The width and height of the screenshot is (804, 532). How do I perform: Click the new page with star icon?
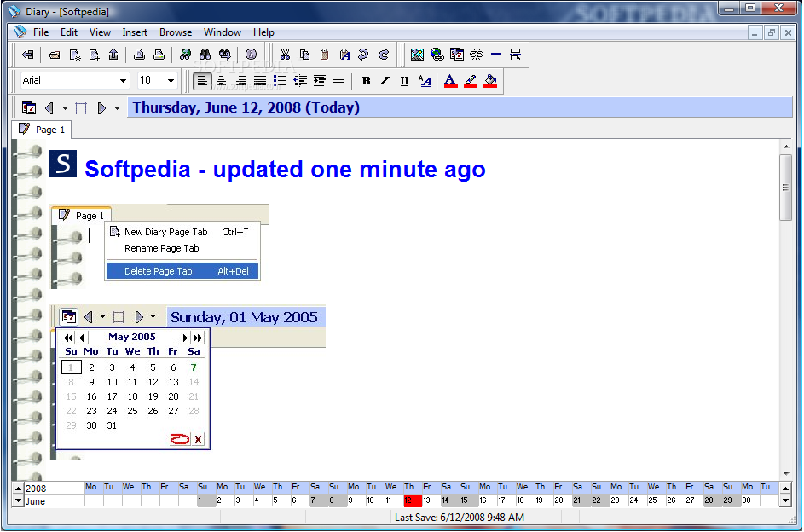point(75,55)
